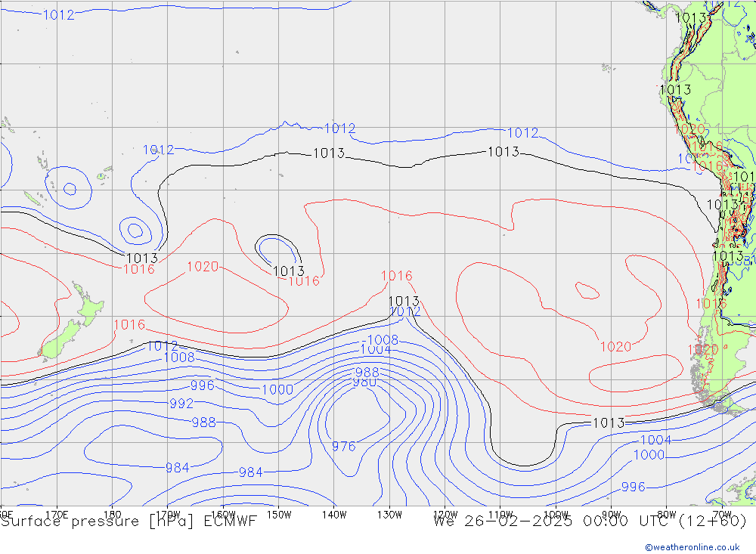Click the 150W longitude label
The width and height of the screenshot is (756, 554).
279,515
